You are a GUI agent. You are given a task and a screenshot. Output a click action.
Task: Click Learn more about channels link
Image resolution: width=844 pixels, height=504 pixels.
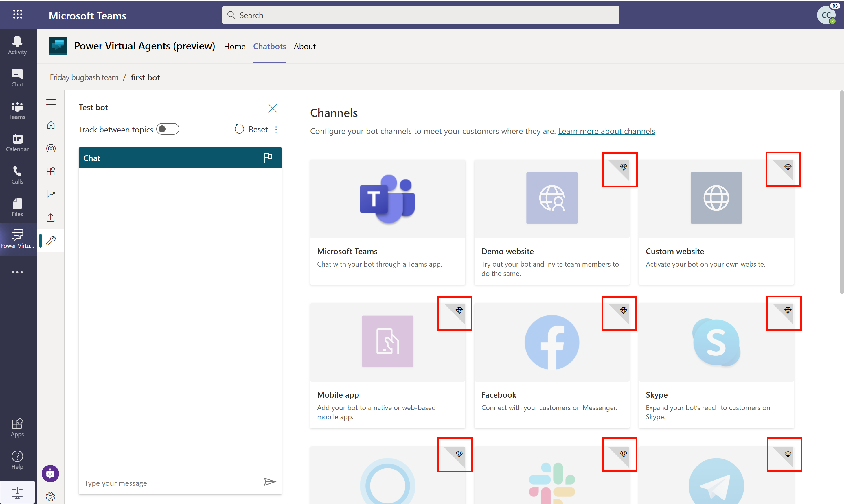(x=606, y=130)
